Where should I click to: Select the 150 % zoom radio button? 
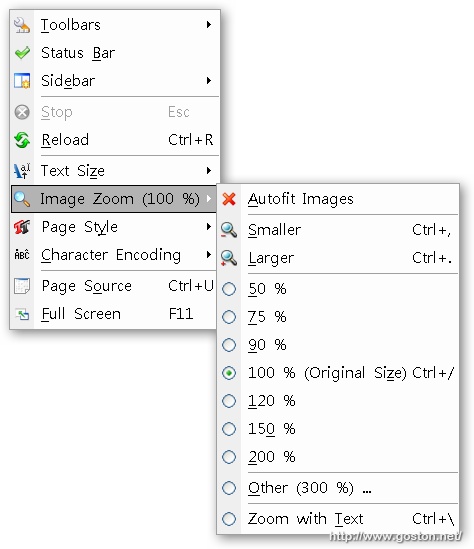pos(229,429)
